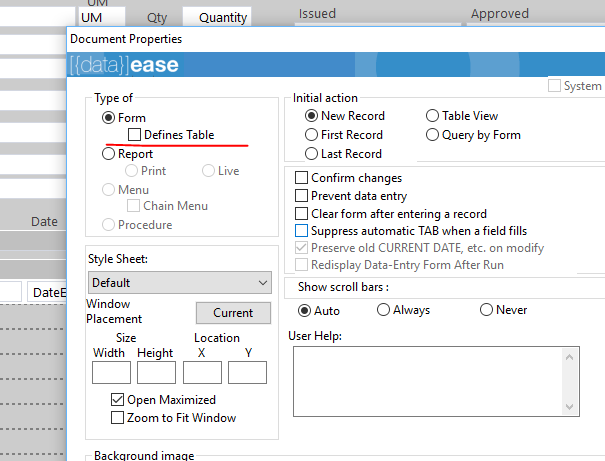Click the Date label in background form
Screen dimensions: 605x461
pos(44,221)
